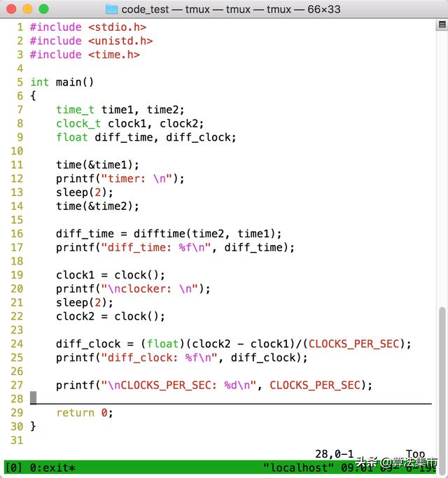Click the #include <unistd.h> directive

[91, 41]
